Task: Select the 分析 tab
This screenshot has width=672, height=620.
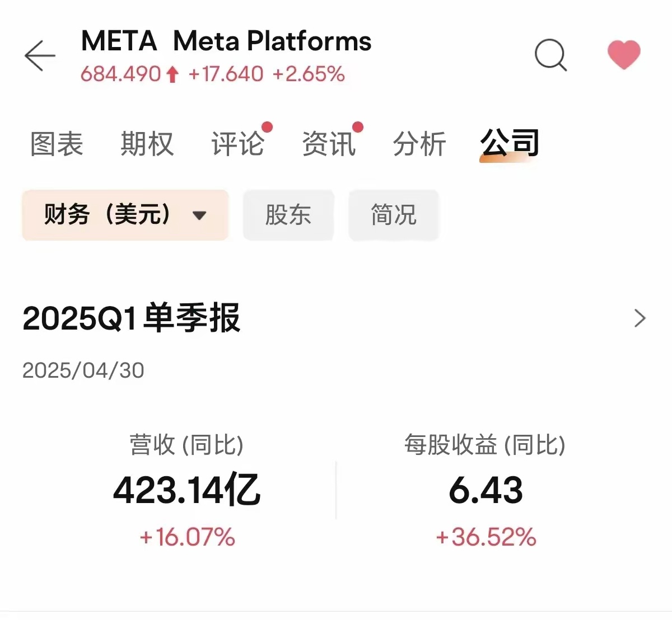Action: pyautogui.click(x=419, y=144)
